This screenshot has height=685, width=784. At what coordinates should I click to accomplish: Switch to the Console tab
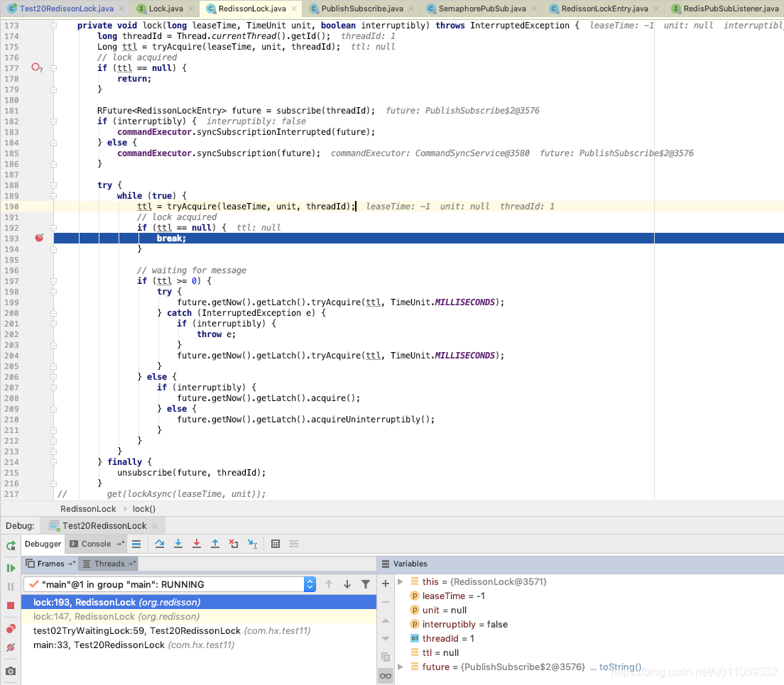96,544
